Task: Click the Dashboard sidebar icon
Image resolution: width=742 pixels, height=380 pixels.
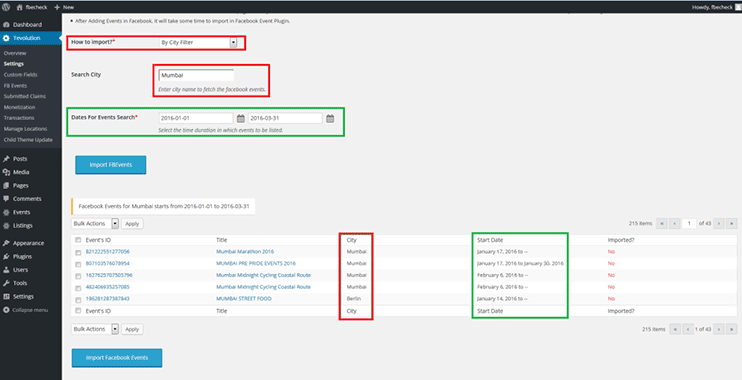Action: point(6,25)
